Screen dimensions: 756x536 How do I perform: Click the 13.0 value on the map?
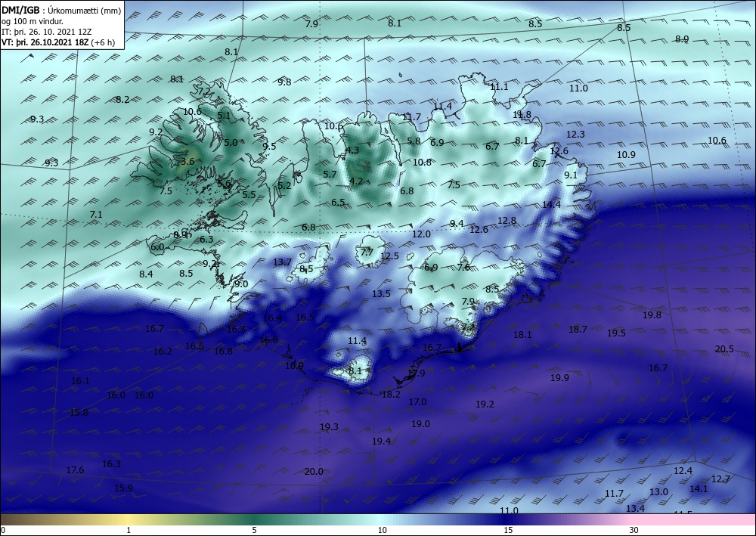[x=658, y=492]
